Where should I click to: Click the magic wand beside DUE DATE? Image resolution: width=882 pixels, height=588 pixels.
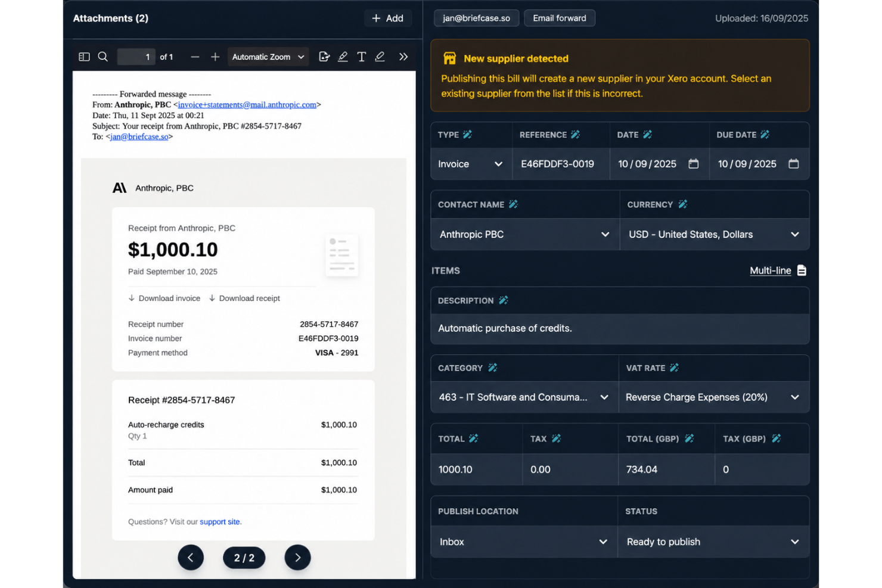[765, 135]
